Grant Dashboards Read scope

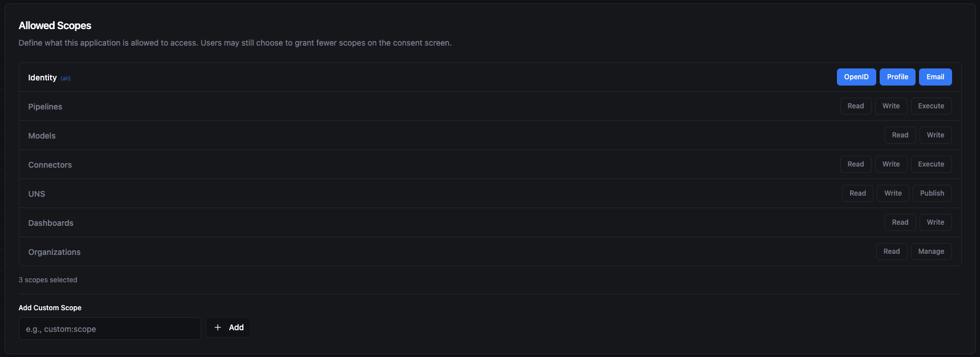click(x=900, y=222)
